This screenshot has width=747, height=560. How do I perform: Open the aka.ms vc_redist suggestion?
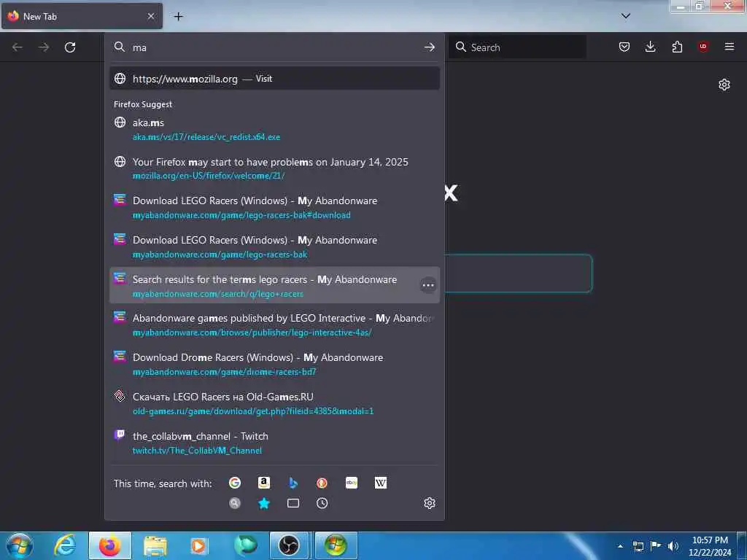[x=274, y=130]
